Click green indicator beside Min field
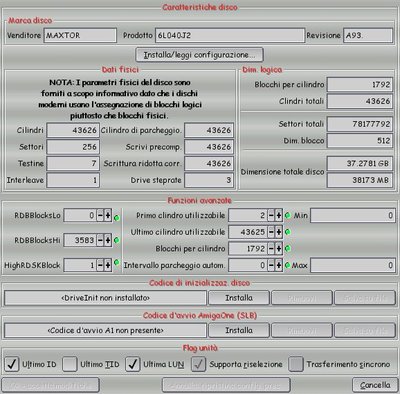 click(x=288, y=216)
